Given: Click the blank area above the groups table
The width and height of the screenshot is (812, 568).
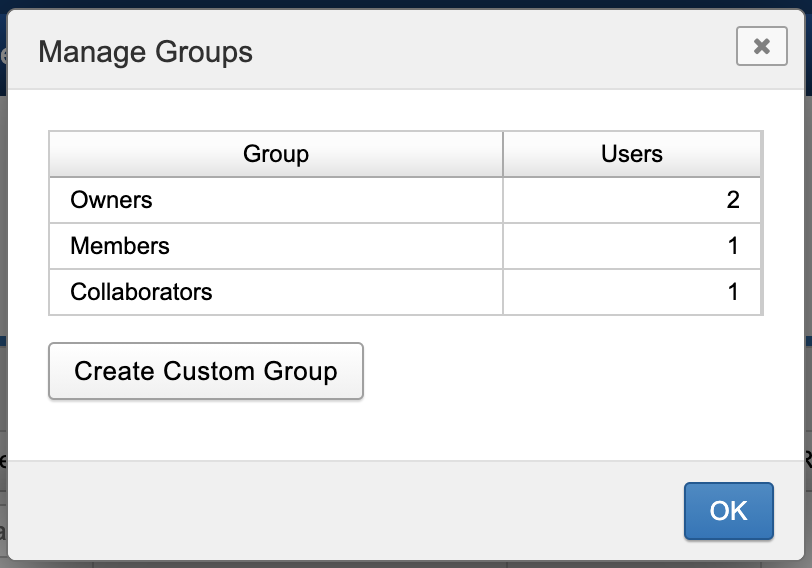Looking at the screenshot, I should pos(400,110).
